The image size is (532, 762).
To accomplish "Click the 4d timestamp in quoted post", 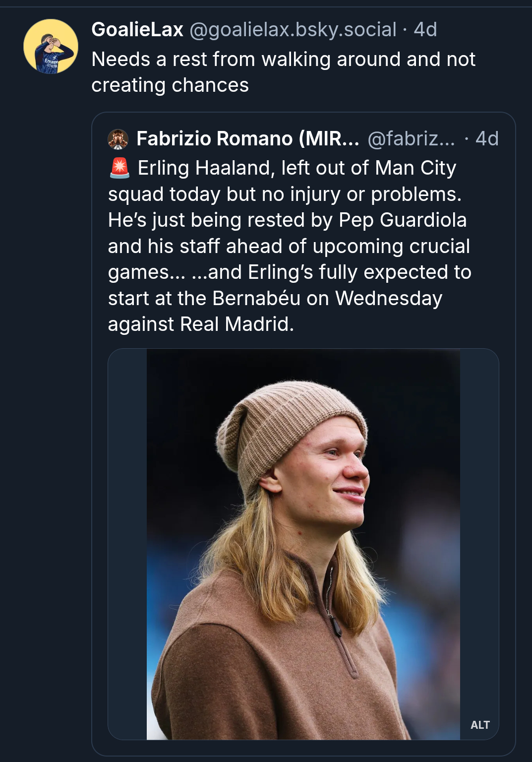I will click(487, 139).
